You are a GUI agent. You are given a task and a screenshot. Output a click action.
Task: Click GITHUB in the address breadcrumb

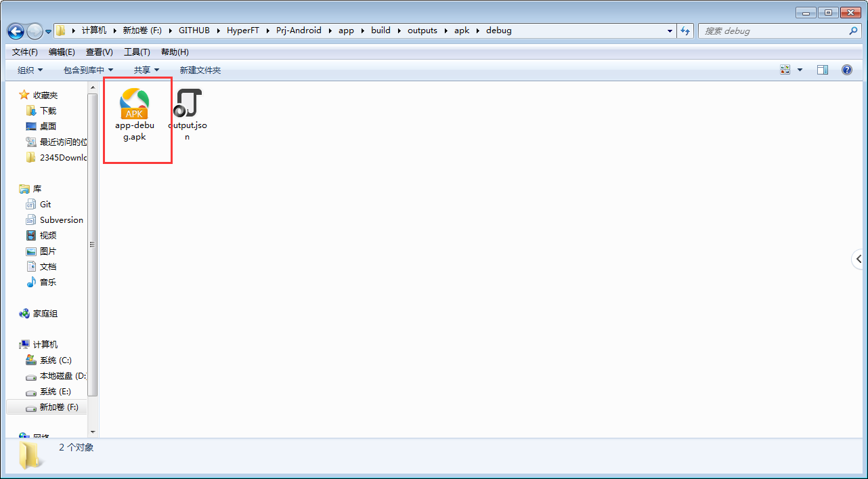(x=194, y=30)
